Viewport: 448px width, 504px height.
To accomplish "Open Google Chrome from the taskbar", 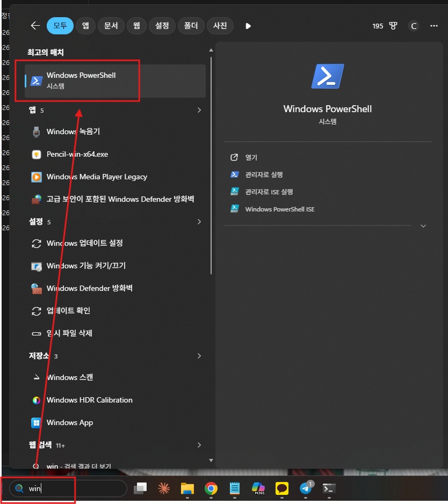I will coord(211,488).
